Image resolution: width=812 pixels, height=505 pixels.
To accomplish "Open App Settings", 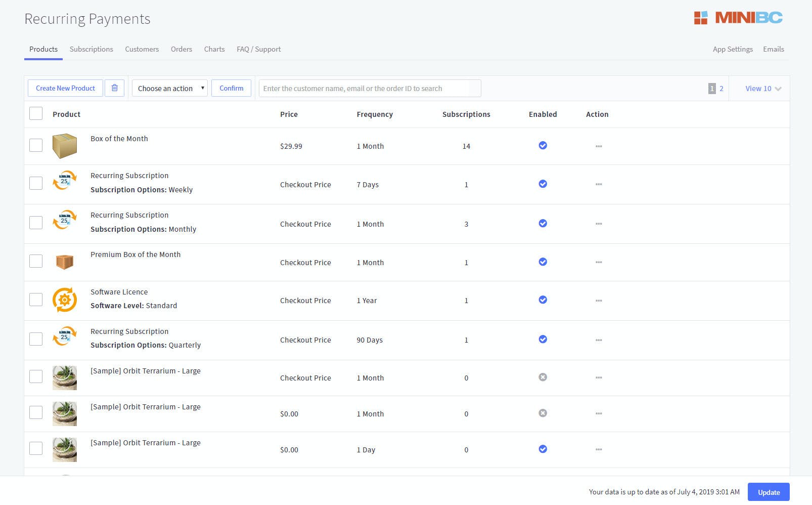I will [733, 49].
